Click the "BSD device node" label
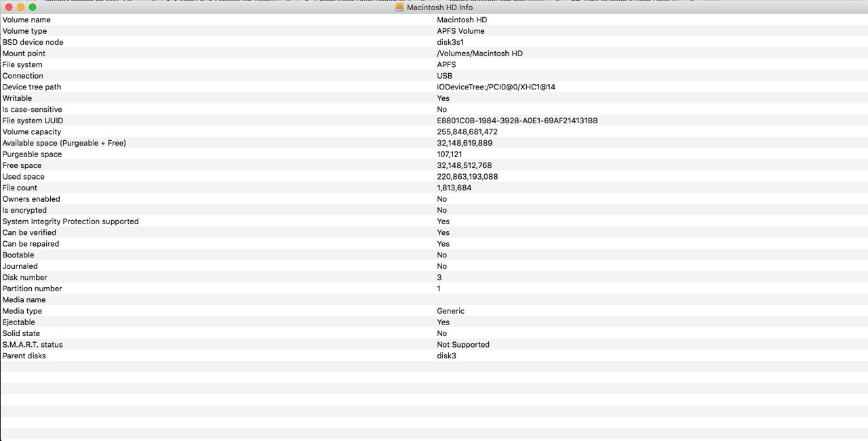 [33, 42]
